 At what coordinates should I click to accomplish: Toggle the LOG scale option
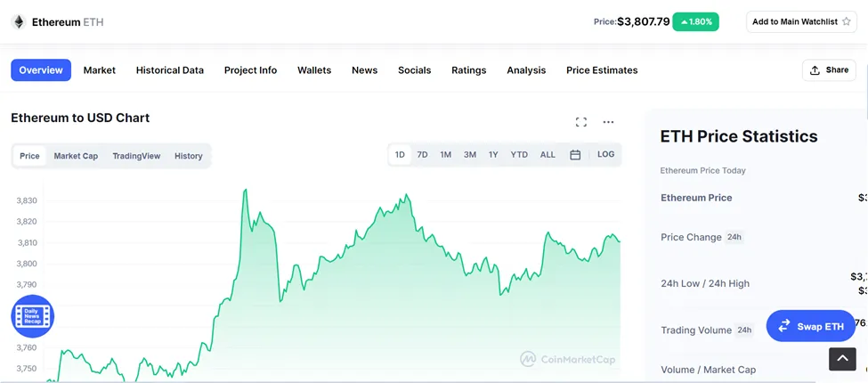pos(605,154)
